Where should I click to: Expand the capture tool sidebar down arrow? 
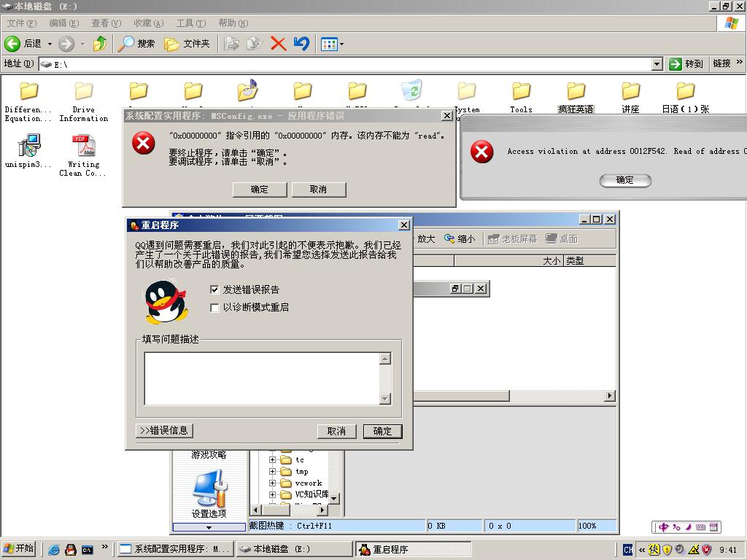(209, 527)
